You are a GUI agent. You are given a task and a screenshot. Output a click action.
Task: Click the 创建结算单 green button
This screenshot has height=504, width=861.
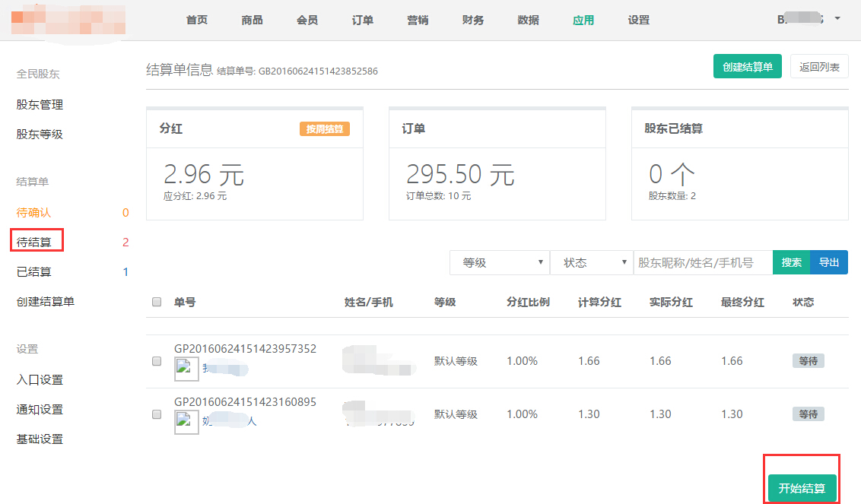tap(748, 67)
